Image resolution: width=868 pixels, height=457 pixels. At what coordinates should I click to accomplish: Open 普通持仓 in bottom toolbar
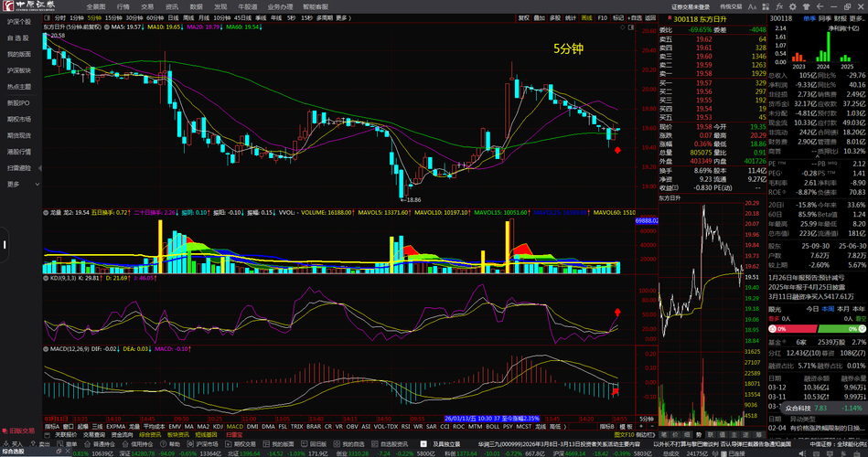[100, 444]
